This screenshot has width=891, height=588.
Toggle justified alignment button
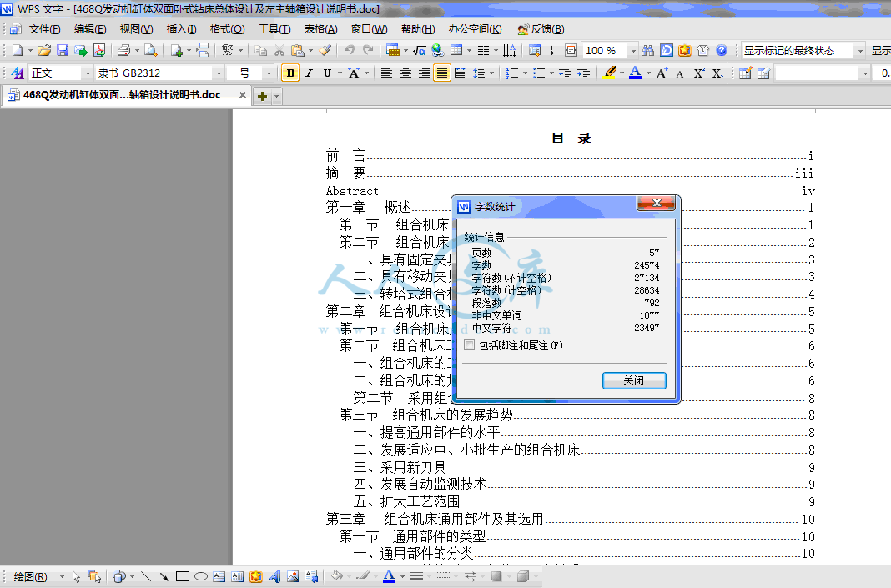(x=442, y=73)
